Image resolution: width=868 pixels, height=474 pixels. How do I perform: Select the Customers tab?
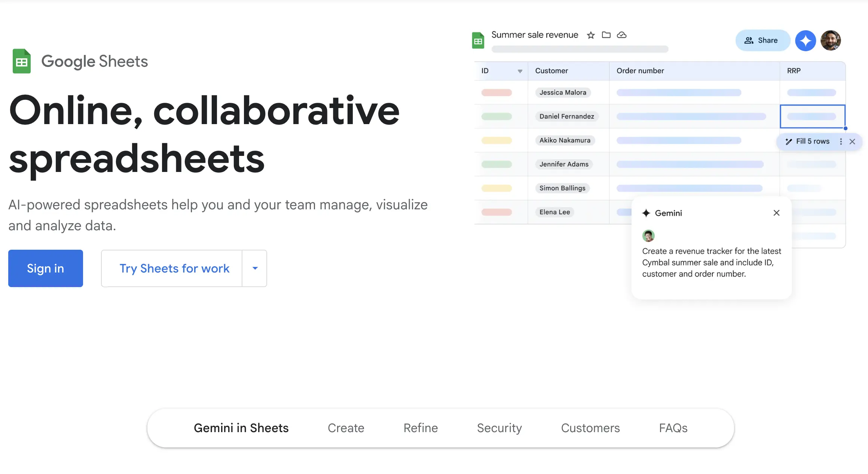click(x=590, y=428)
